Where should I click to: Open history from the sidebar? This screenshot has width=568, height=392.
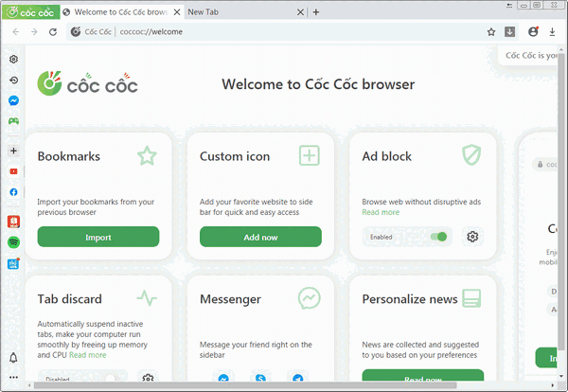coord(14,80)
